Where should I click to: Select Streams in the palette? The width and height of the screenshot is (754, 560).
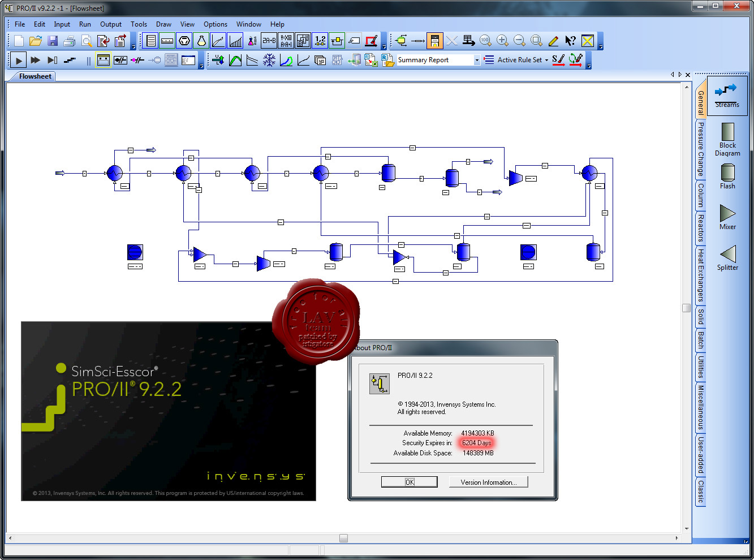tap(727, 96)
